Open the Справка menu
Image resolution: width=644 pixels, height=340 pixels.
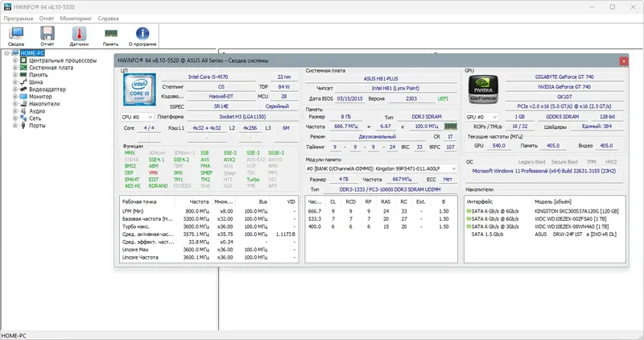(108, 19)
